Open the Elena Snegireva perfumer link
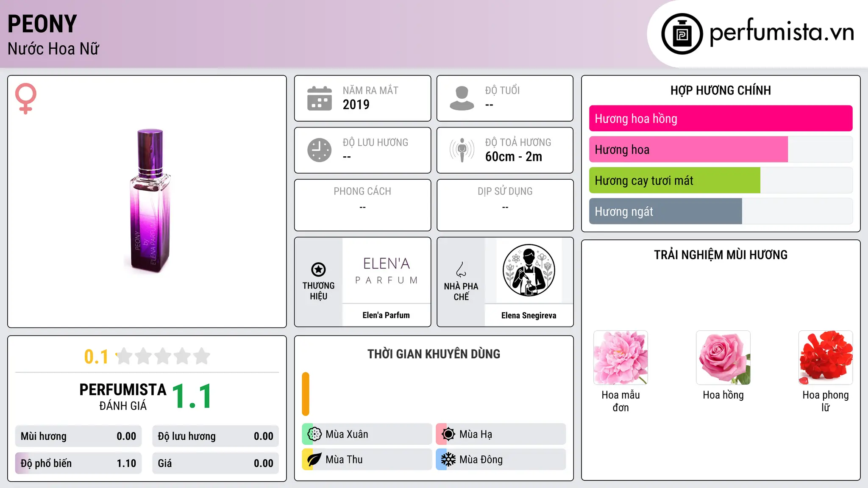 pyautogui.click(x=529, y=316)
